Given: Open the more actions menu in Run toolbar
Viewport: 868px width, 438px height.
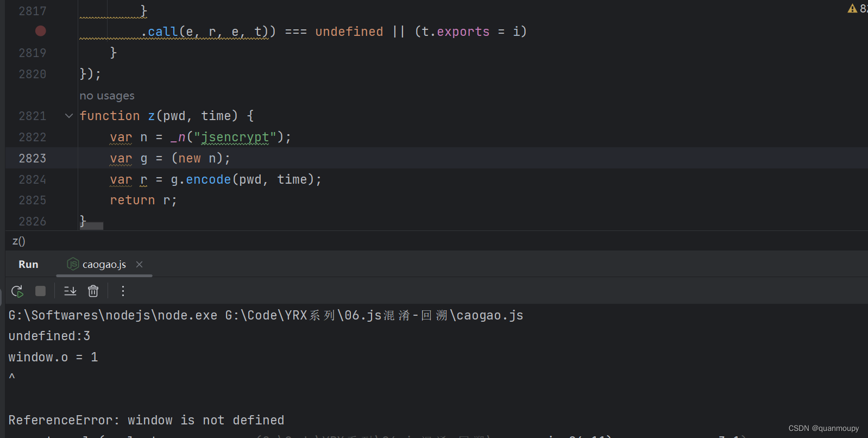Looking at the screenshot, I should [x=123, y=291].
